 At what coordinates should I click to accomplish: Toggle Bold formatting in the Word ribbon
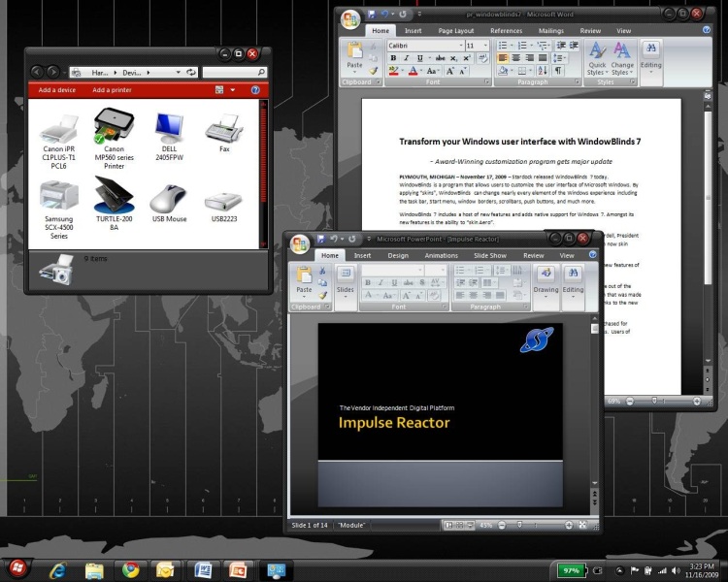click(393, 58)
